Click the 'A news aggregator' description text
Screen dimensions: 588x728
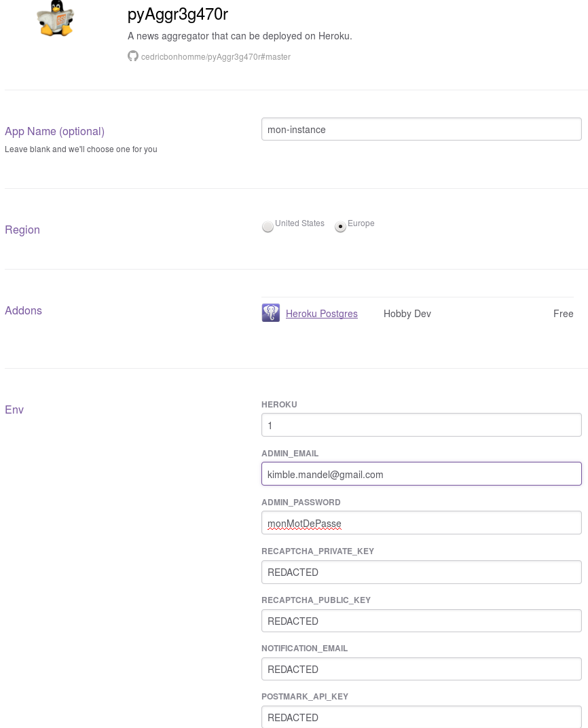pos(240,36)
